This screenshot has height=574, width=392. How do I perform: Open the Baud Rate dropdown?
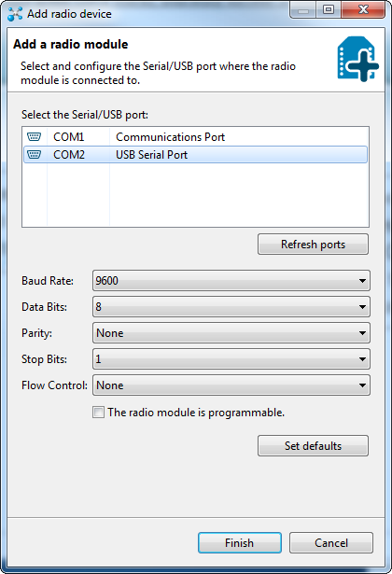[x=231, y=281]
